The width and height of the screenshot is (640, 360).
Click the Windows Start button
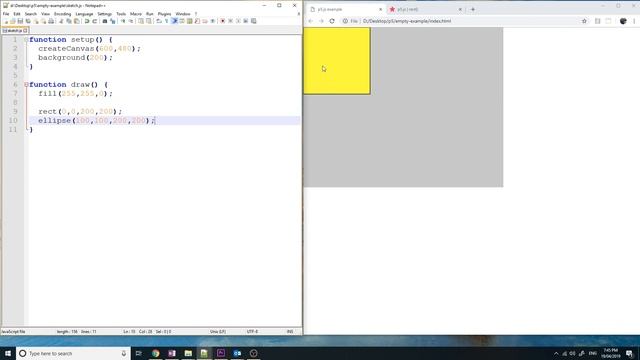pos(8,353)
